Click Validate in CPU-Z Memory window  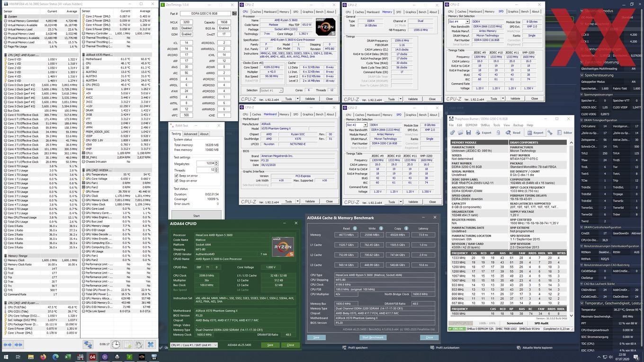[413, 99]
